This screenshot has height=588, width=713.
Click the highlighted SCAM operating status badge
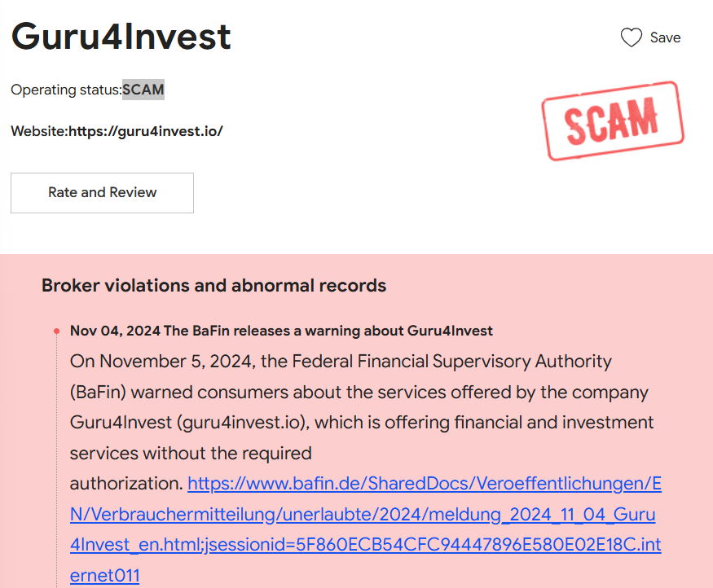[143, 90]
